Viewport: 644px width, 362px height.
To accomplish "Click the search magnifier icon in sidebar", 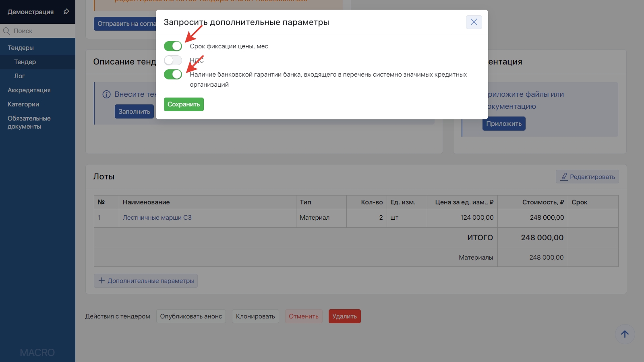I will coord(6,31).
